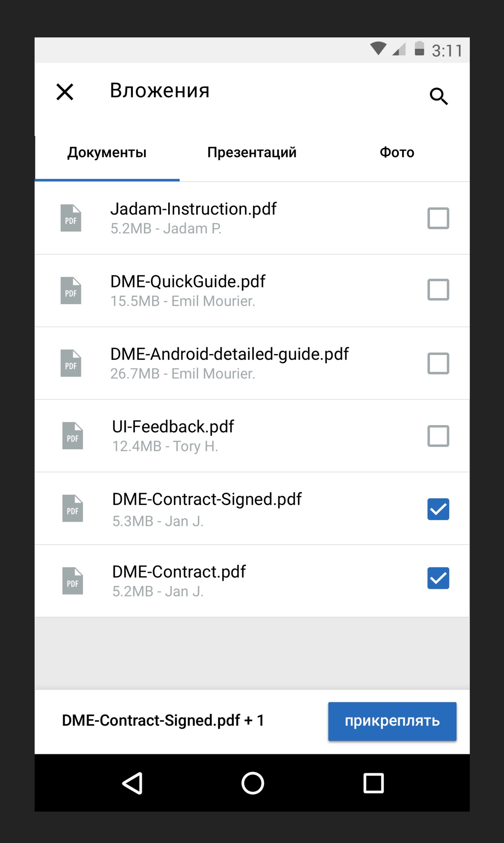Open the Фото tab
Screen dimensions: 504x843
(397, 153)
